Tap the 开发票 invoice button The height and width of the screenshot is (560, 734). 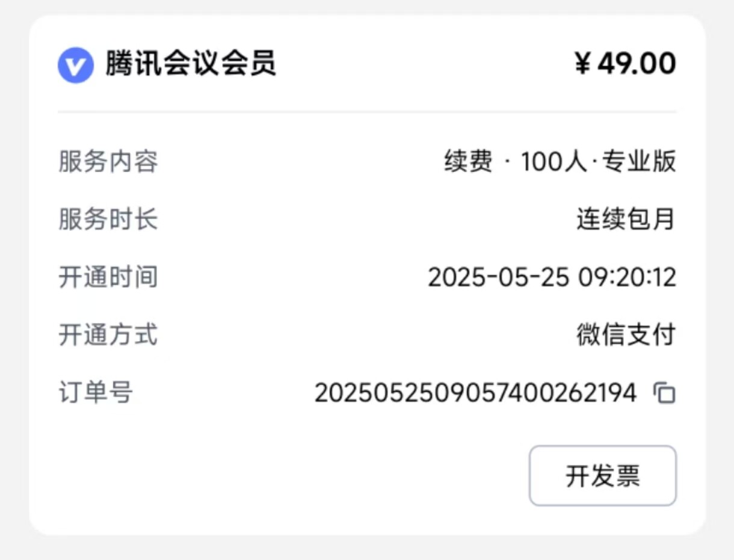click(602, 476)
